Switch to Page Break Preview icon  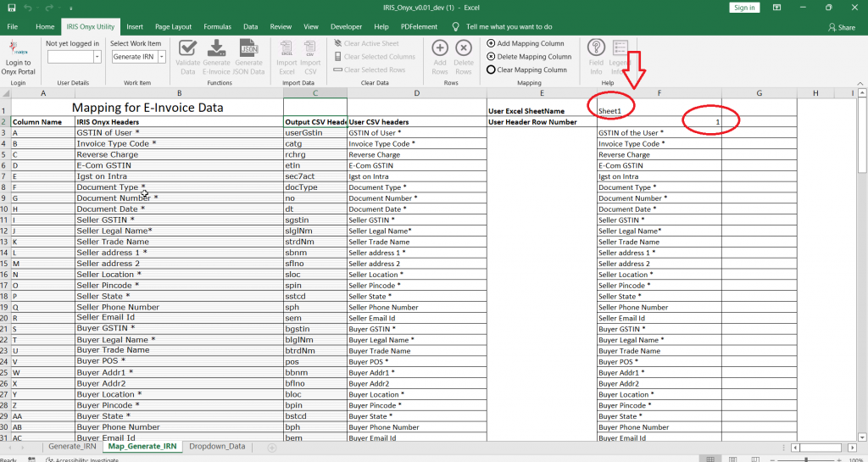(755, 459)
